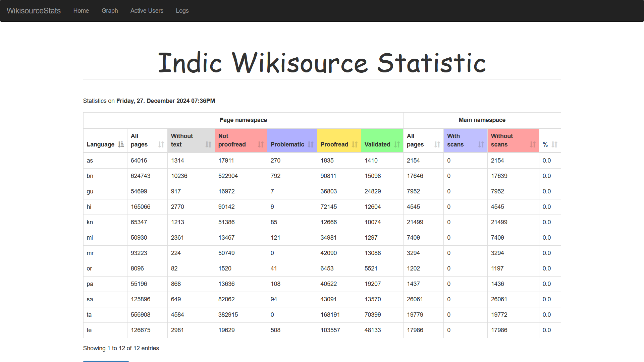The width and height of the screenshot is (644, 362).
Task: Open the WikisourceStats brand link
Action: tap(34, 11)
